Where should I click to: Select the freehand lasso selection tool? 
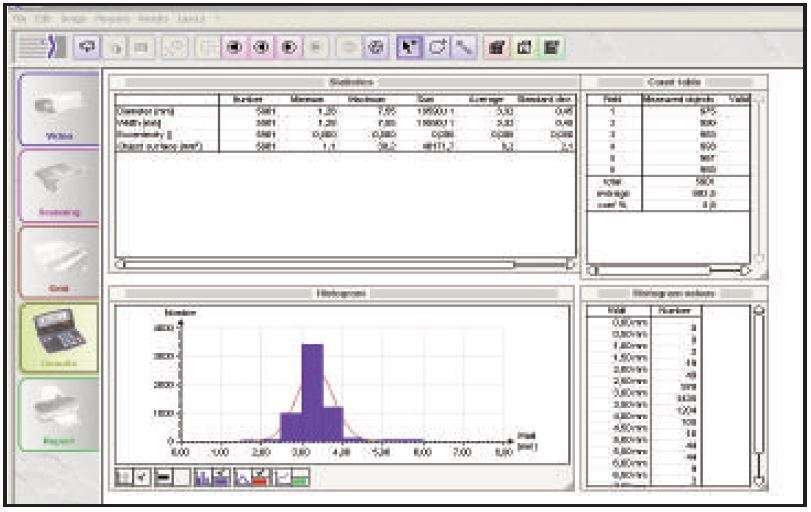tap(438, 46)
